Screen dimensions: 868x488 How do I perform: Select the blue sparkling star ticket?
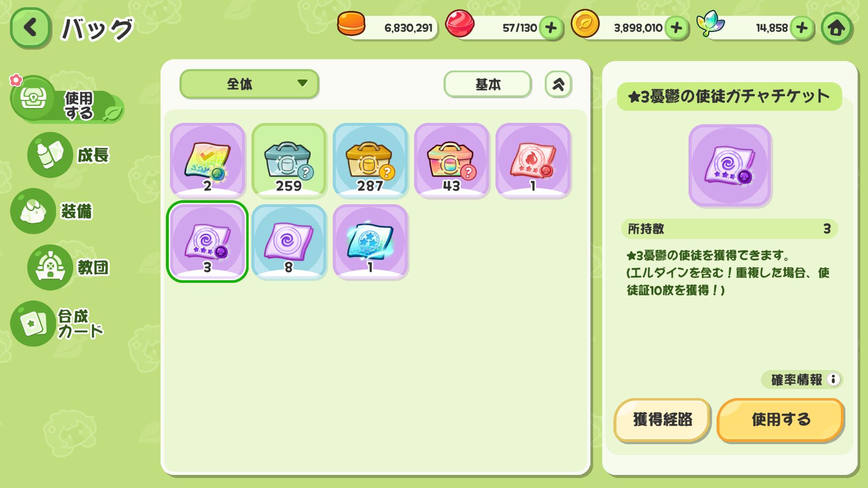pos(370,242)
